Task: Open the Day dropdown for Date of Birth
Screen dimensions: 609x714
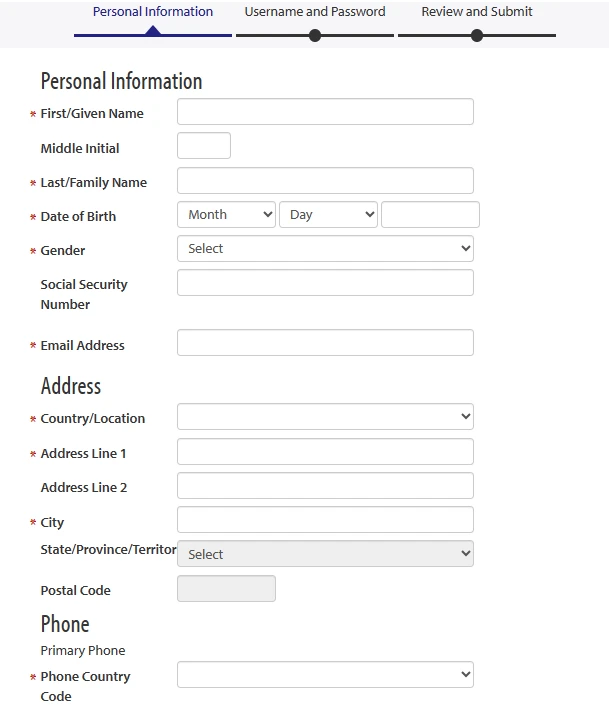Action: click(328, 214)
